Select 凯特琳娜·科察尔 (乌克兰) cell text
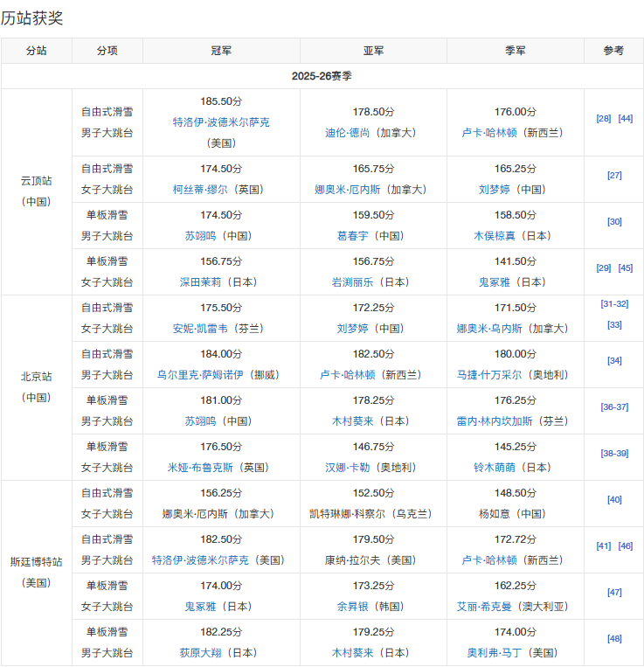 pyautogui.click(x=370, y=514)
